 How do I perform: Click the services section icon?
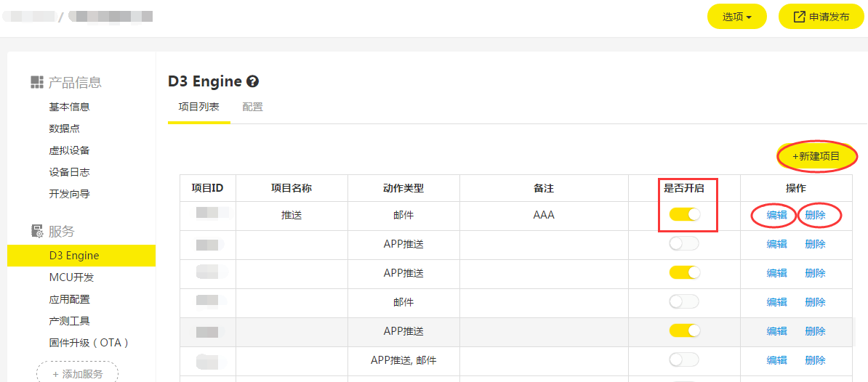37,231
